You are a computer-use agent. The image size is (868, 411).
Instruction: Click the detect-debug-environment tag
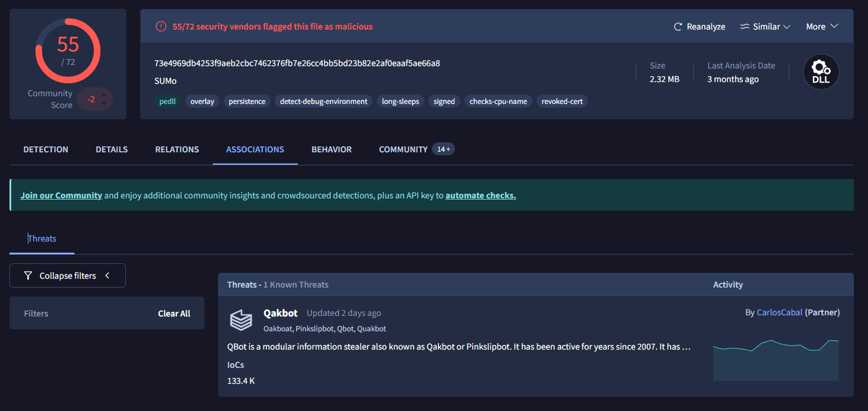click(324, 102)
